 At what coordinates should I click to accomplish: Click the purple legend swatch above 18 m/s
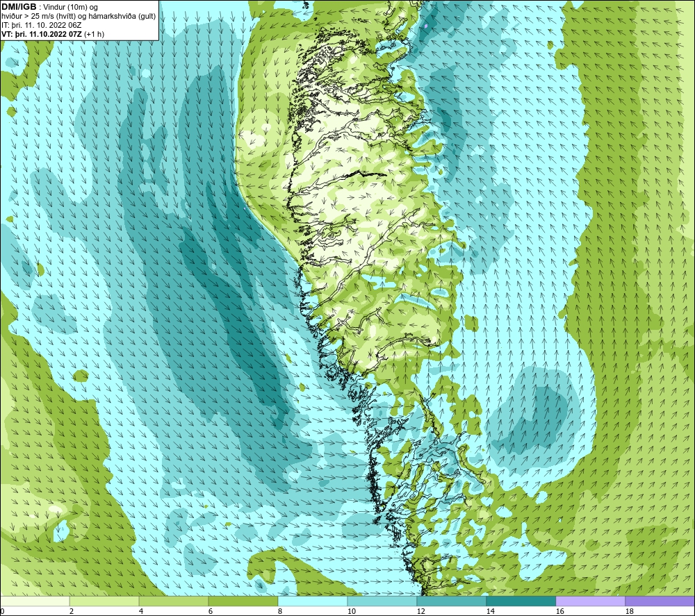click(660, 601)
